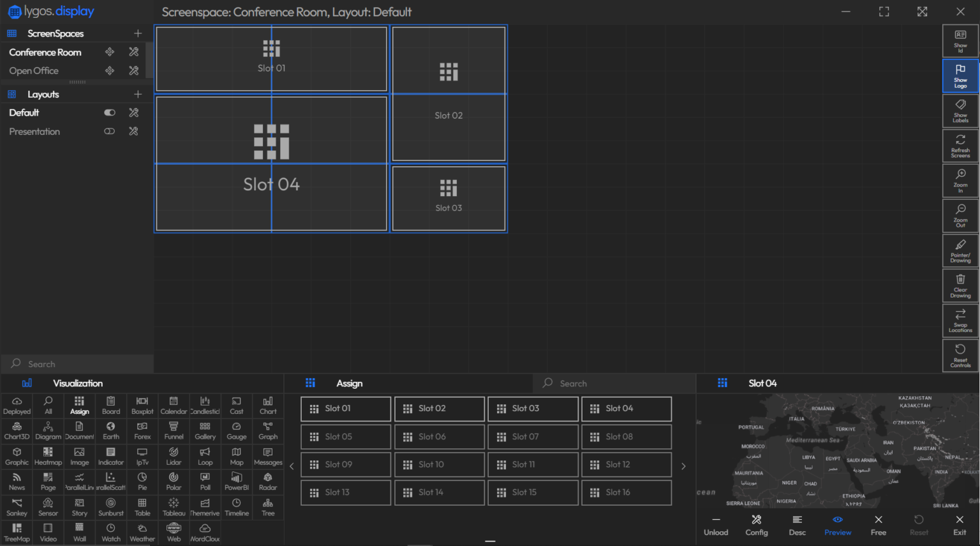Open the Desc tab in bottom bar
Image resolution: width=980 pixels, height=546 pixels.
797,525
